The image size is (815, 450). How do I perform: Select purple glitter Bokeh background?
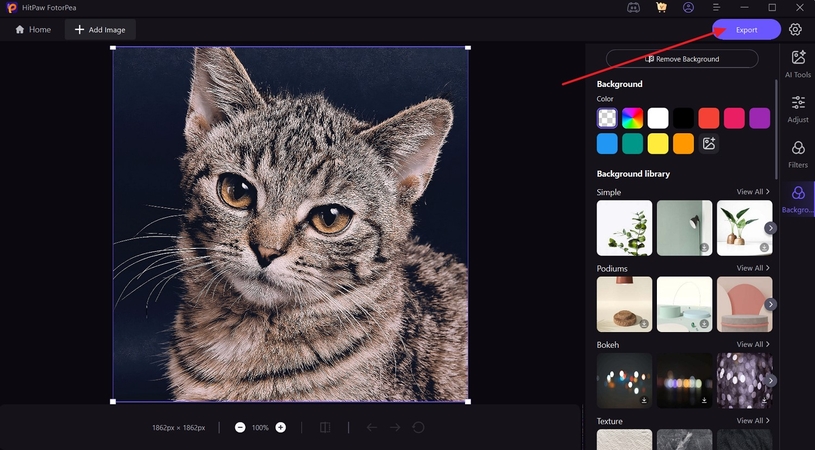[744, 381]
